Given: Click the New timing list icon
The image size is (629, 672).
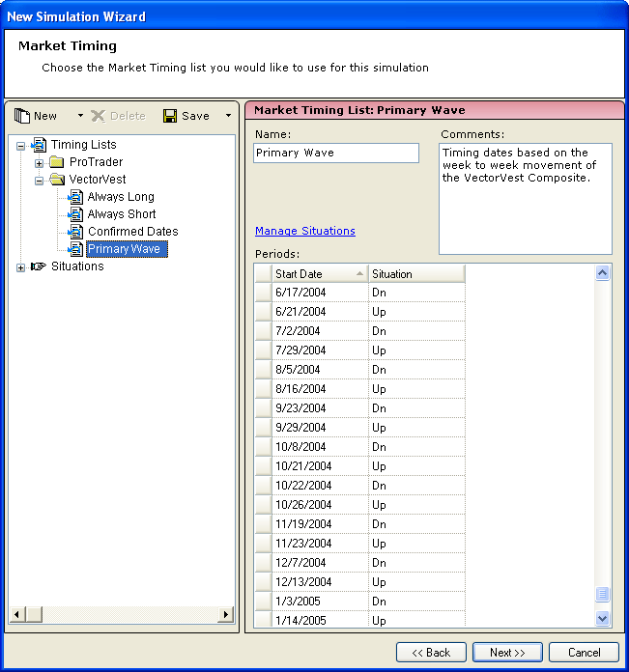Looking at the screenshot, I should (22, 116).
